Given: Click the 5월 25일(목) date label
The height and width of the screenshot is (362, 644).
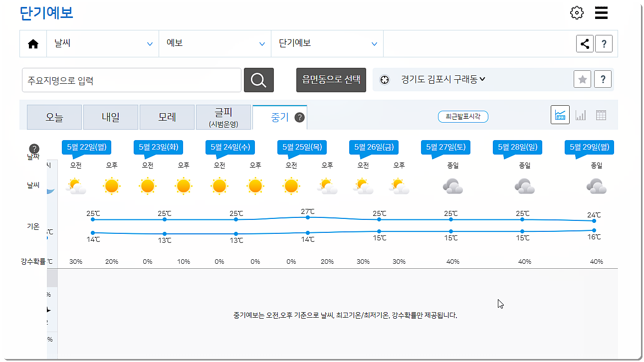Looking at the screenshot, I should [x=302, y=147].
